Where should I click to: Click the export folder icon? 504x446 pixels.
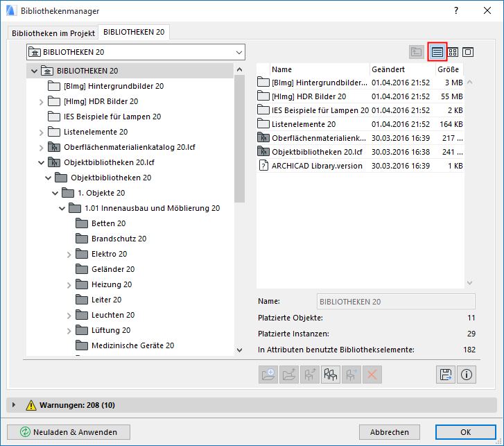tap(289, 375)
